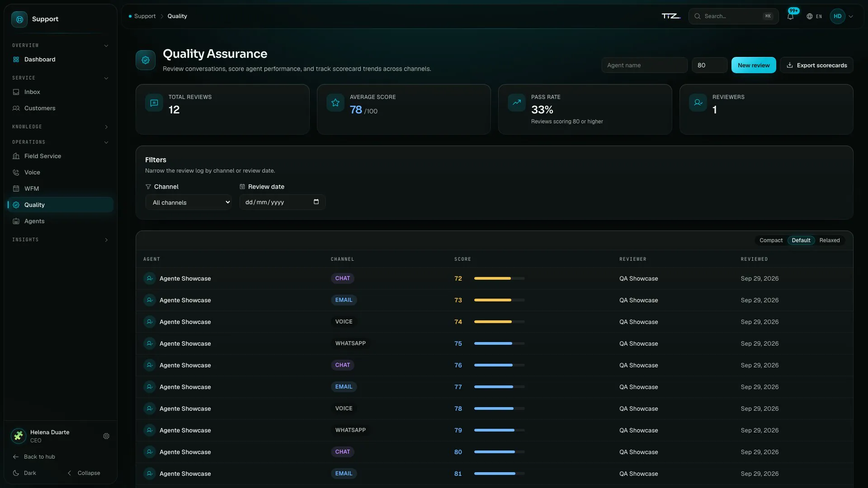The width and height of the screenshot is (868, 488).
Task: Click the HD user avatar
Action: [837, 16]
